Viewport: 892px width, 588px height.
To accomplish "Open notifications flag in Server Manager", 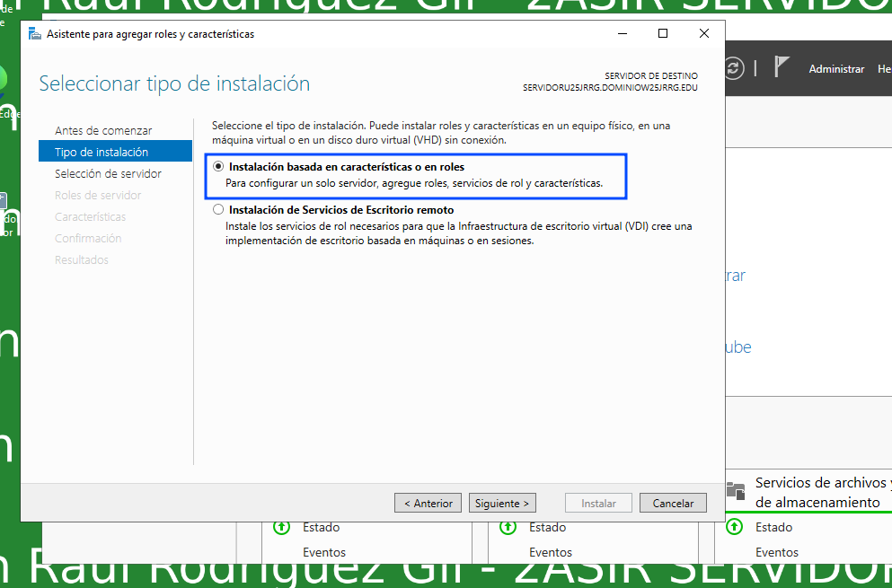I will tap(782, 67).
